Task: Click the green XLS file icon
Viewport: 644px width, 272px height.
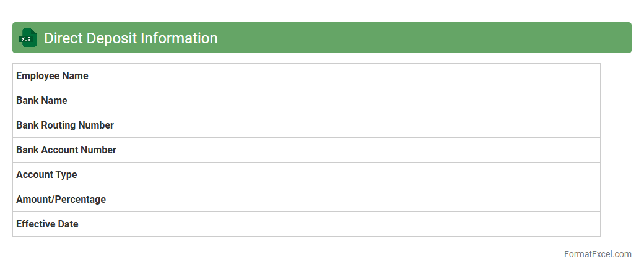Action: (x=27, y=38)
